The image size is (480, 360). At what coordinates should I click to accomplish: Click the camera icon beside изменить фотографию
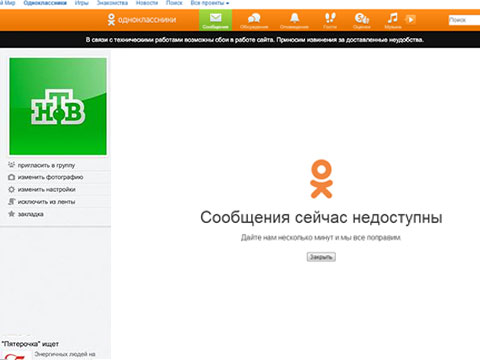point(11,177)
